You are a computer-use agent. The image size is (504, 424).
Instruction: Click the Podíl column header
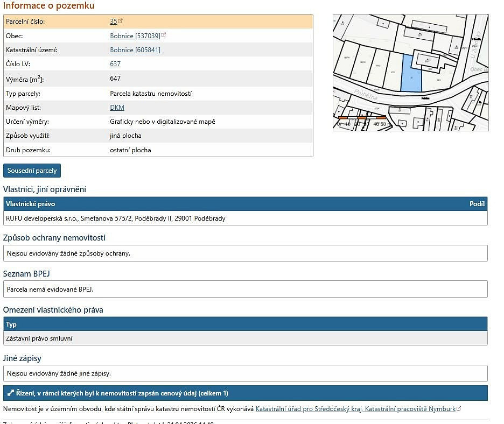point(477,204)
